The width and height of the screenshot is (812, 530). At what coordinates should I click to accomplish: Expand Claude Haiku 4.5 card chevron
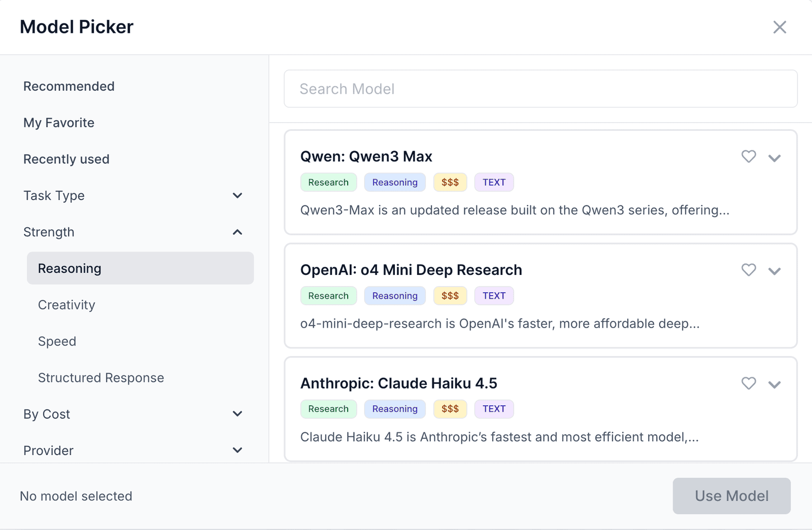pos(774,384)
